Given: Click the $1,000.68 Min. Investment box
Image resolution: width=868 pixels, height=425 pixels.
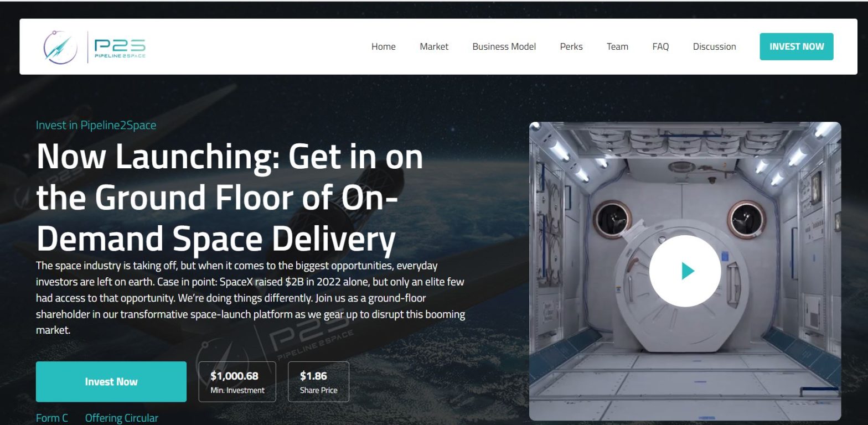Looking at the screenshot, I should (237, 382).
